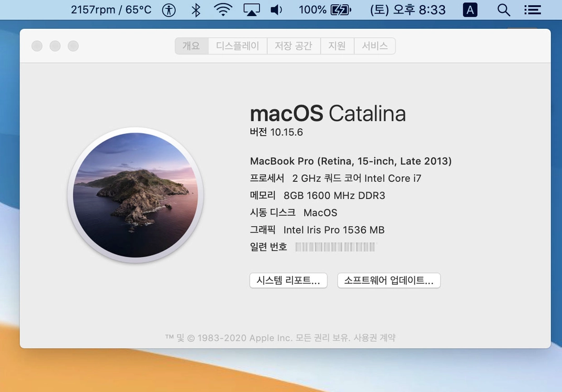The image size is (562, 392).
Task: Open the Accessibility menu bar icon
Action: click(x=168, y=10)
